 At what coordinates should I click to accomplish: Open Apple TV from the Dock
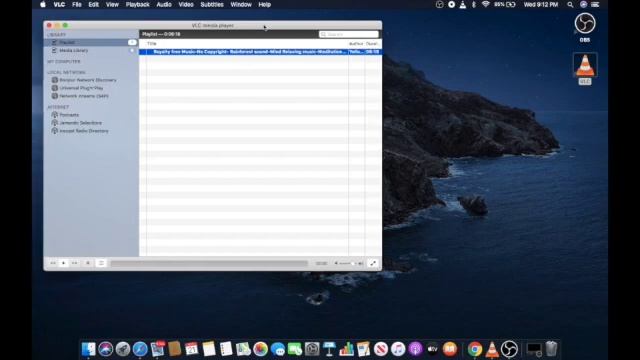point(432,349)
